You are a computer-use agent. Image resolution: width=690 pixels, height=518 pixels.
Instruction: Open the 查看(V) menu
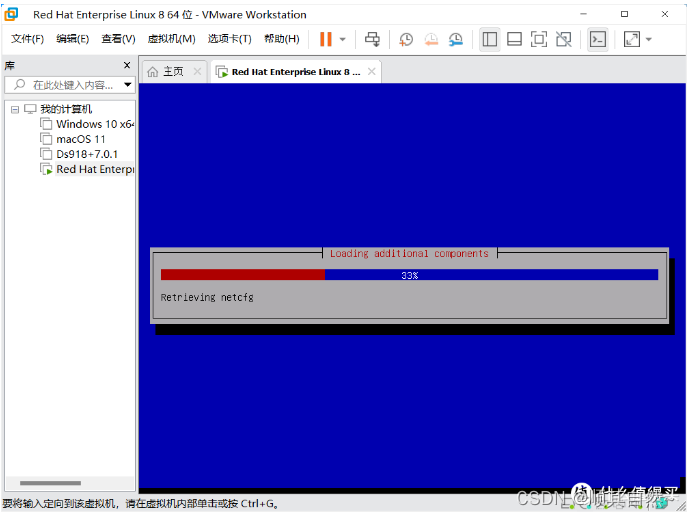[x=118, y=39]
